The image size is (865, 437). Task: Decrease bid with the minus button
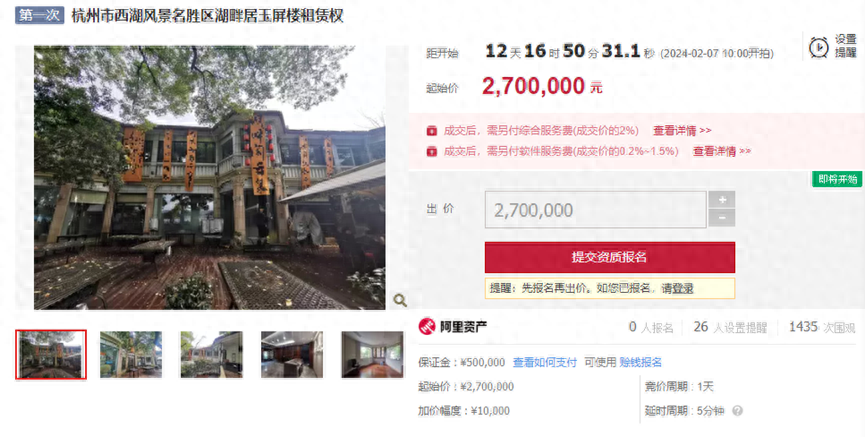coord(722,218)
